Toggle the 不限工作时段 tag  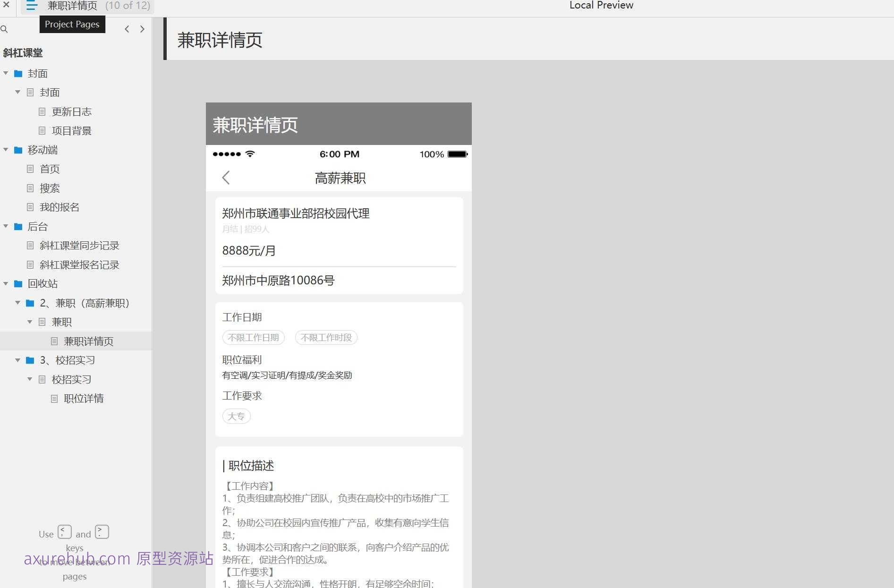point(326,337)
